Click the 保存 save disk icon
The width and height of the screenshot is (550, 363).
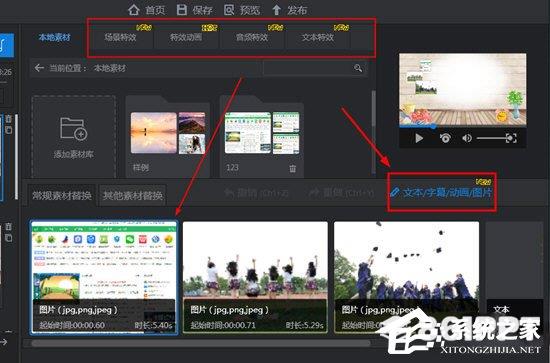point(182,10)
